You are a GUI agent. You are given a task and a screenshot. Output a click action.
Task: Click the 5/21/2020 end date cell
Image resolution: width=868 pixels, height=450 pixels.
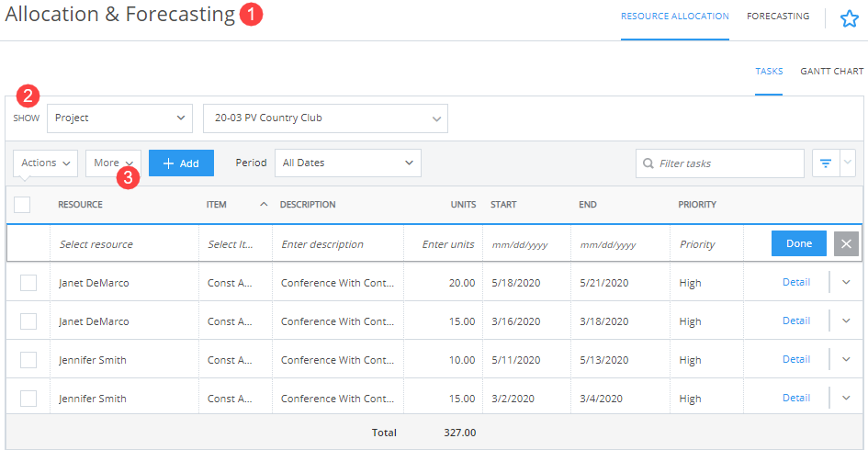(x=604, y=283)
